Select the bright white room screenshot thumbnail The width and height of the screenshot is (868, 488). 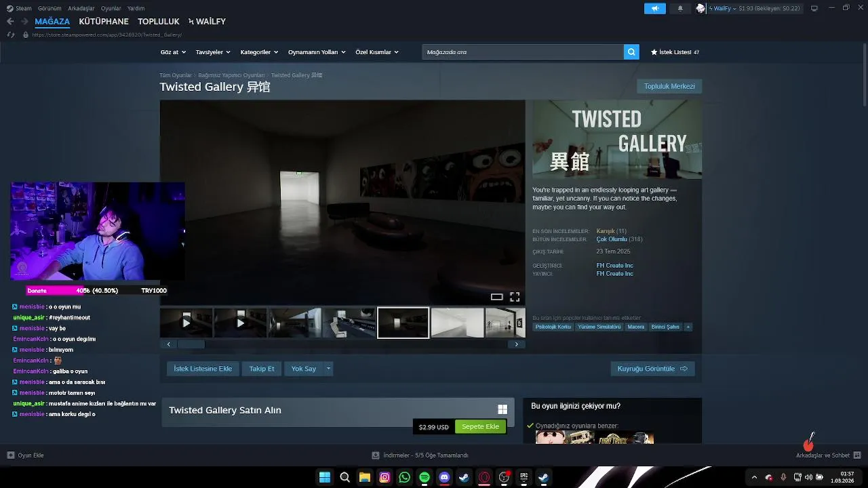[457, 323]
